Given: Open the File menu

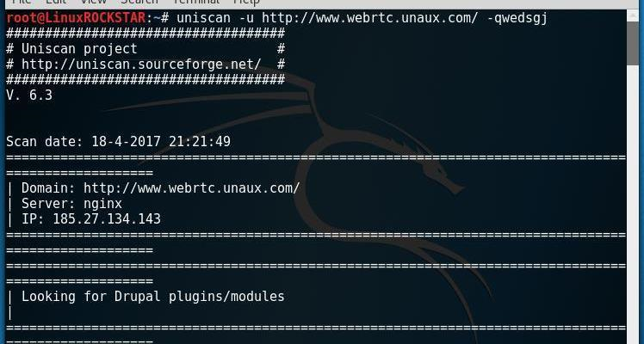Looking at the screenshot, I should point(22,2).
